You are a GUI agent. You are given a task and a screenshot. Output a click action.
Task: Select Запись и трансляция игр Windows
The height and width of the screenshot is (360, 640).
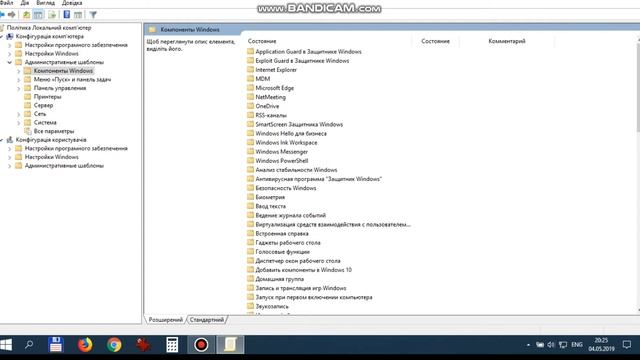click(x=301, y=288)
